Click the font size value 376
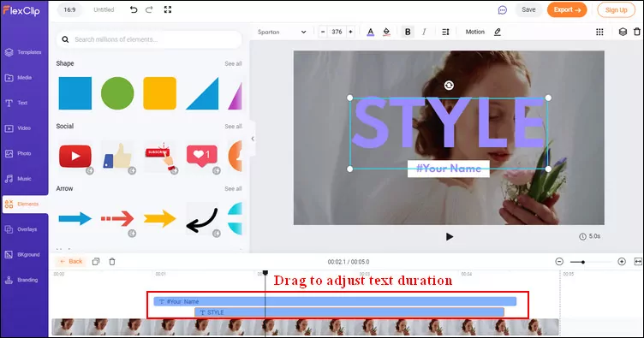Screen dimensions: 644x338 (337, 32)
